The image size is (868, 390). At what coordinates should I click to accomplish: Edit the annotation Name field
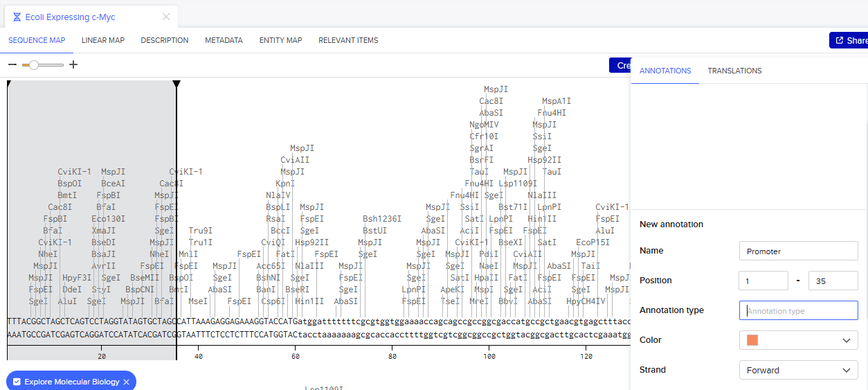click(799, 251)
